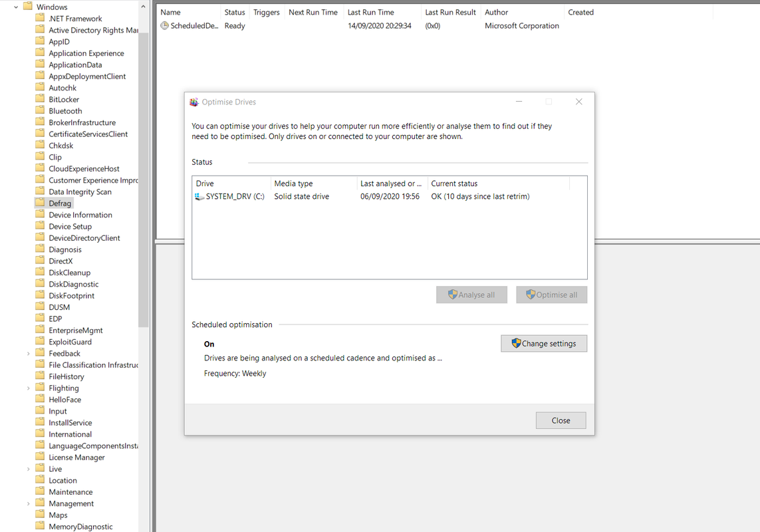Click the Location folder icon
This screenshot has height=532, width=760.
click(x=41, y=480)
